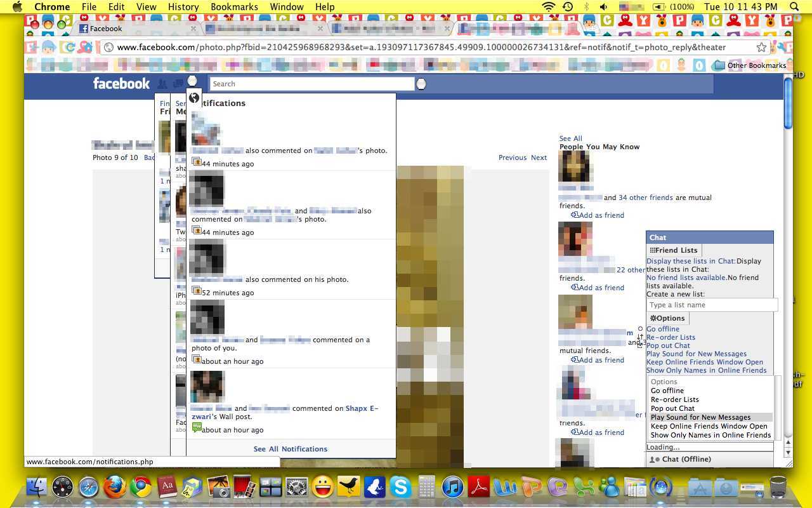Click the Facebook logo

click(121, 83)
